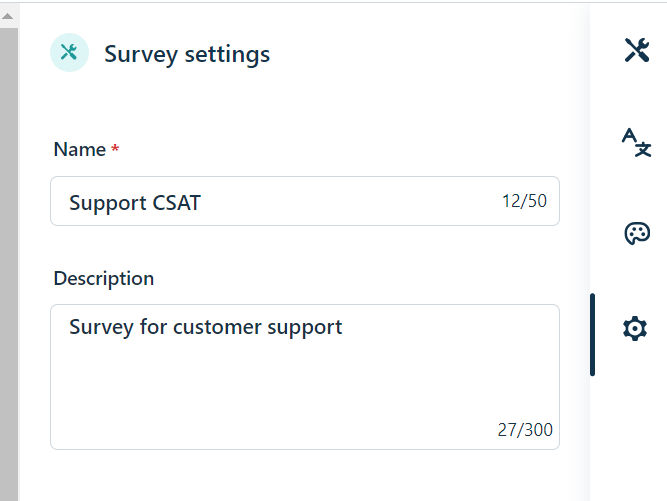Click the 'Survey for customer support' text
The width and height of the screenshot is (667, 501).
pos(205,327)
